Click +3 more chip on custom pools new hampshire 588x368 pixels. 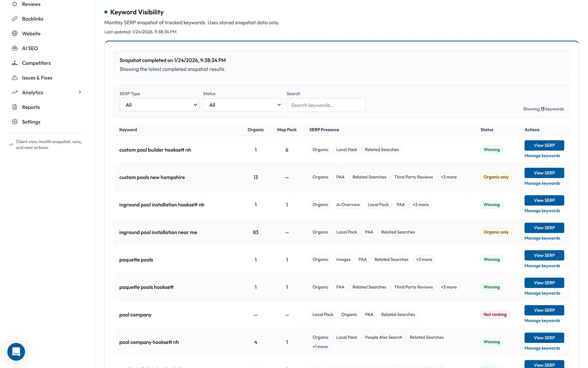point(448,177)
